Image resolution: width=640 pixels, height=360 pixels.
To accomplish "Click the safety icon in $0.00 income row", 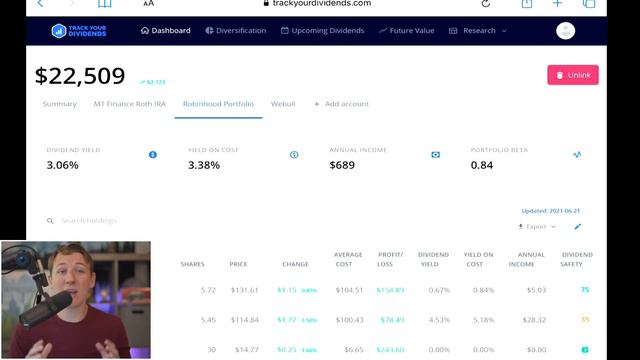I will point(585,349).
